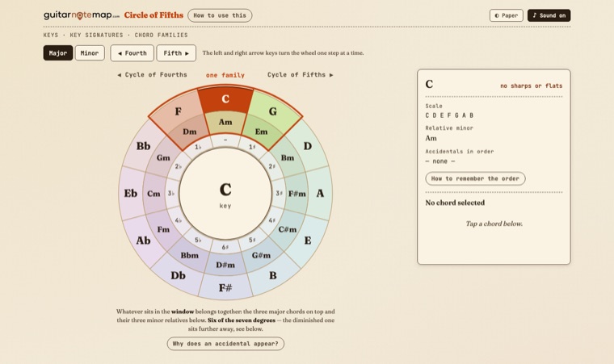Screen dimensions: 614x364
Task: Expand How to remember the order
Action: click(475, 178)
